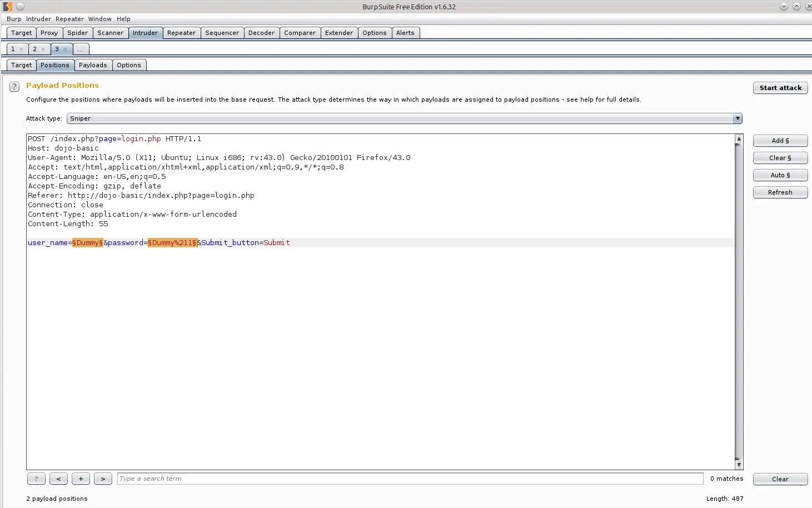The height and width of the screenshot is (508, 812).
Task: Switch to the Sequencer tab
Action: point(222,33)
